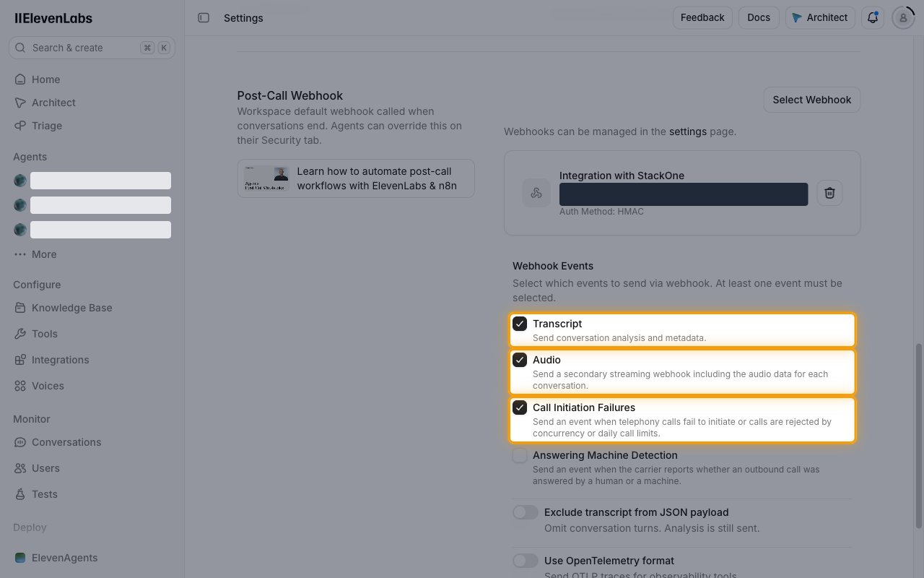Screen dimensions: 924x578
Task: Open ElevenAgents workspace switcher
Action: [92, 558]
